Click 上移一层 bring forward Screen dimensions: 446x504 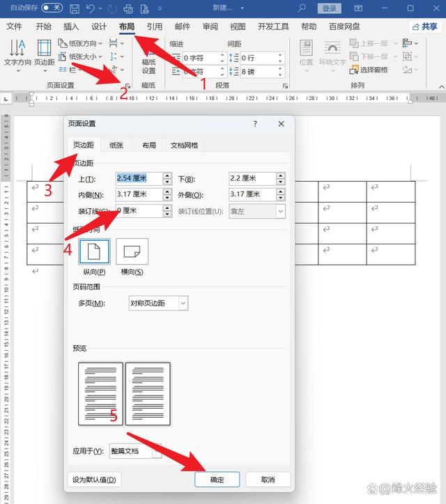click(x=369, y=43)
